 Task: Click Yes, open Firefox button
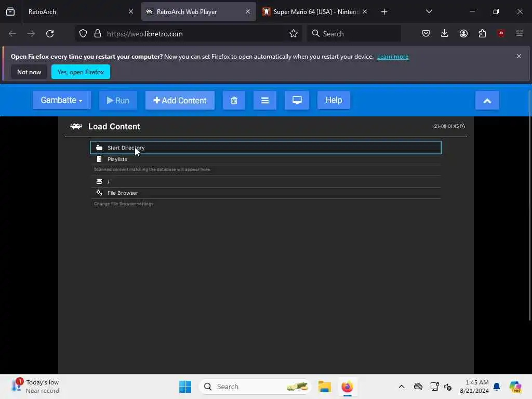pyautogui.click(x=81, y=72)
